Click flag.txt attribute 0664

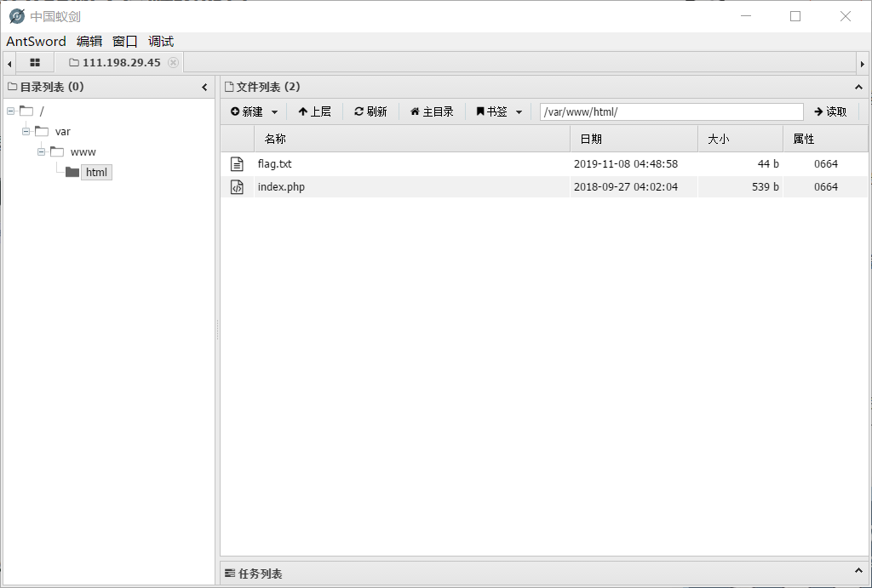(x=826, y=164)
